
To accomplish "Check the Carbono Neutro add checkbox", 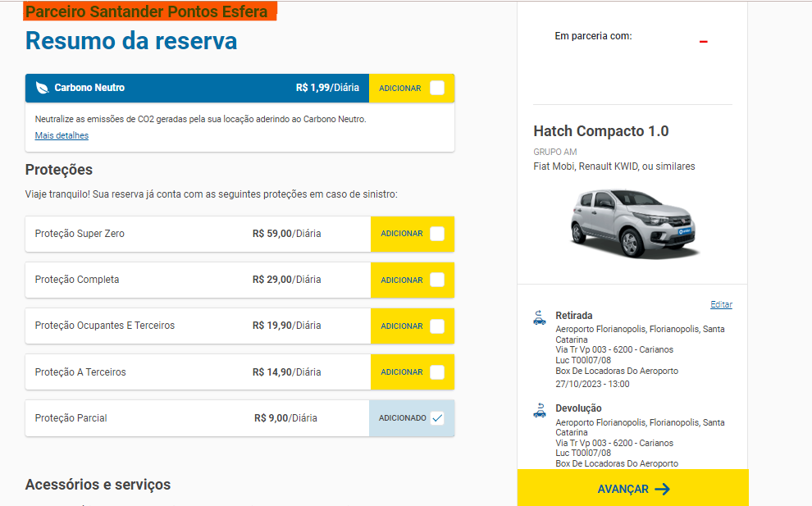I will 437,88.
